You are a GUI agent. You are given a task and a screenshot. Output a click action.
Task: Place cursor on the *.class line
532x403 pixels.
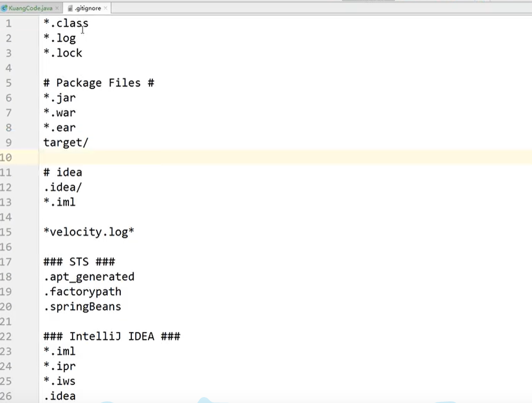[66, 23]
